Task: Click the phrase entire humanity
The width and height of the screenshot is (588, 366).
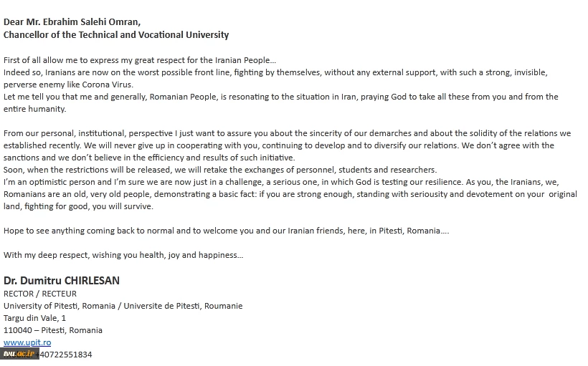Action: 35,109
